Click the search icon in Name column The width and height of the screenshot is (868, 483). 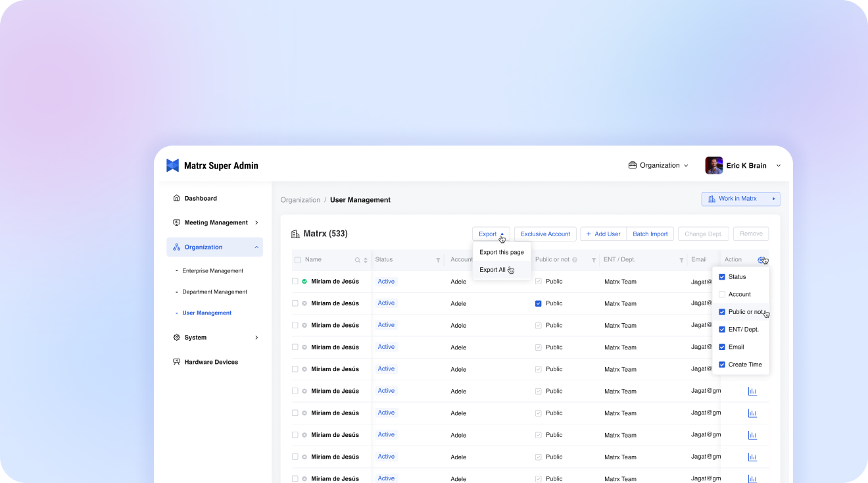(x=358, y=260)
